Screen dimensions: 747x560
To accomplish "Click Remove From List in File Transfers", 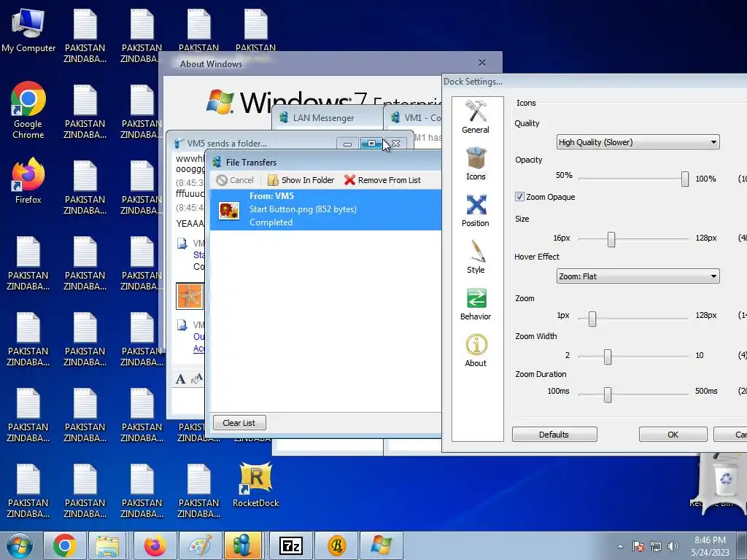I will point(382,180).
